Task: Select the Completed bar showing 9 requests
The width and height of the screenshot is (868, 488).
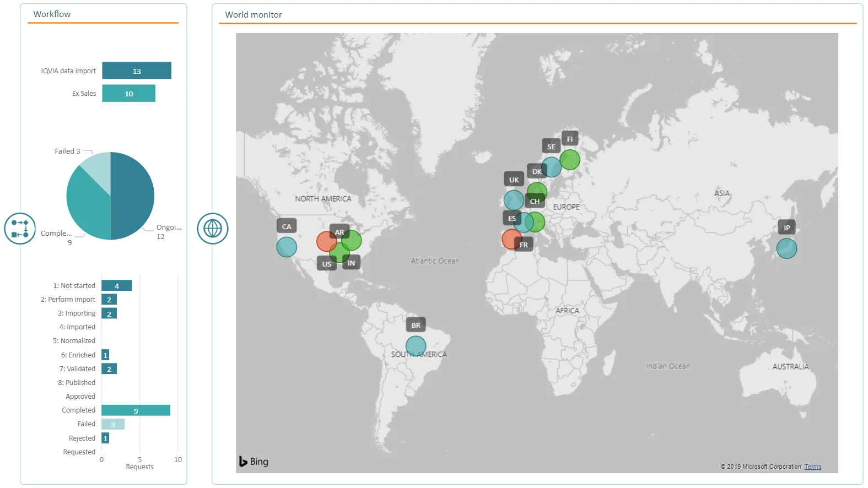Action: [x=136, y=410]
